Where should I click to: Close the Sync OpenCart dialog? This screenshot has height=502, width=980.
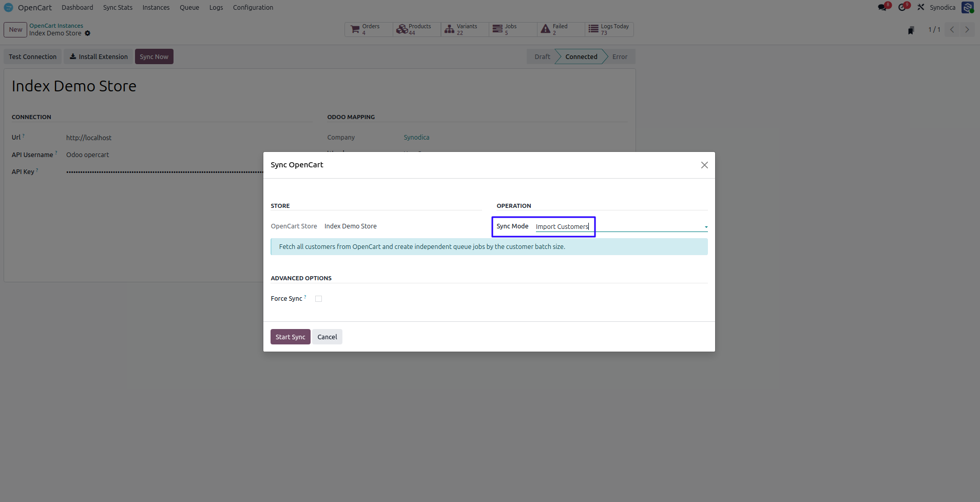tap(704, 165)
